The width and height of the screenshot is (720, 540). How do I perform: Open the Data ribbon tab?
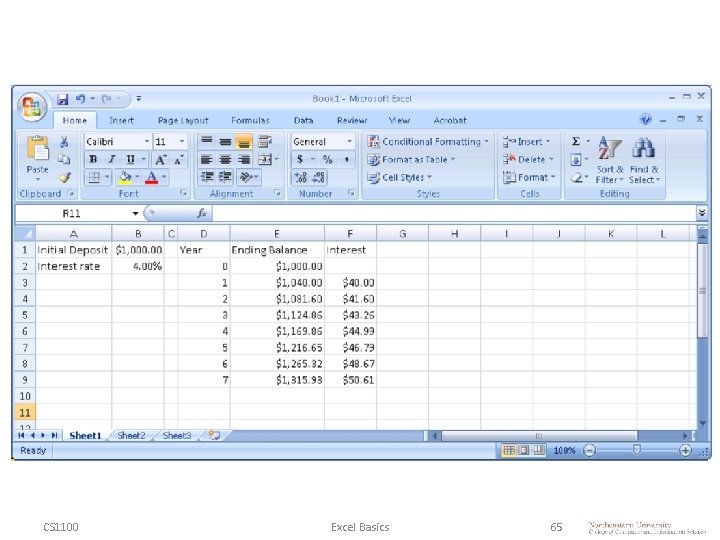[304, 121]
